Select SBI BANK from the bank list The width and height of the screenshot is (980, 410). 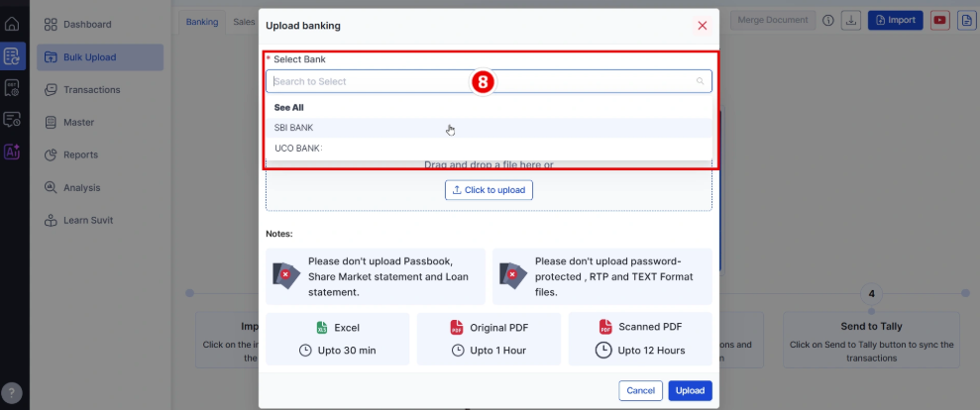click(294, 128)
